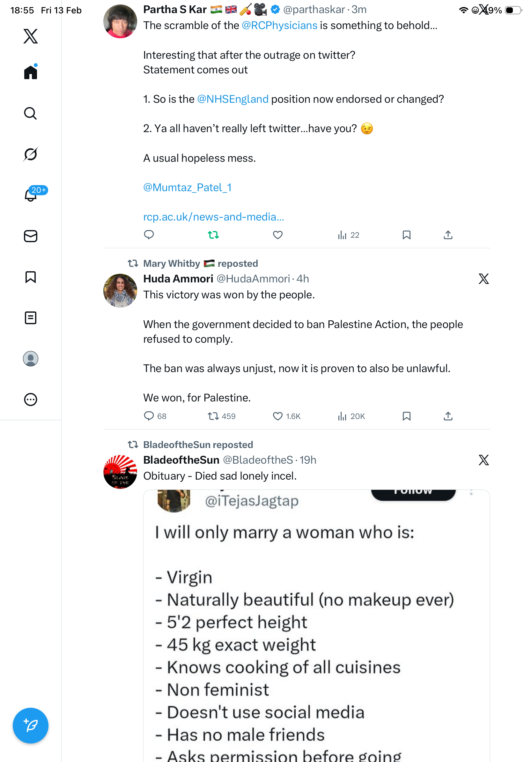
Task: Open Notifications bell with 20+ badge
Action: coord(31,195)
